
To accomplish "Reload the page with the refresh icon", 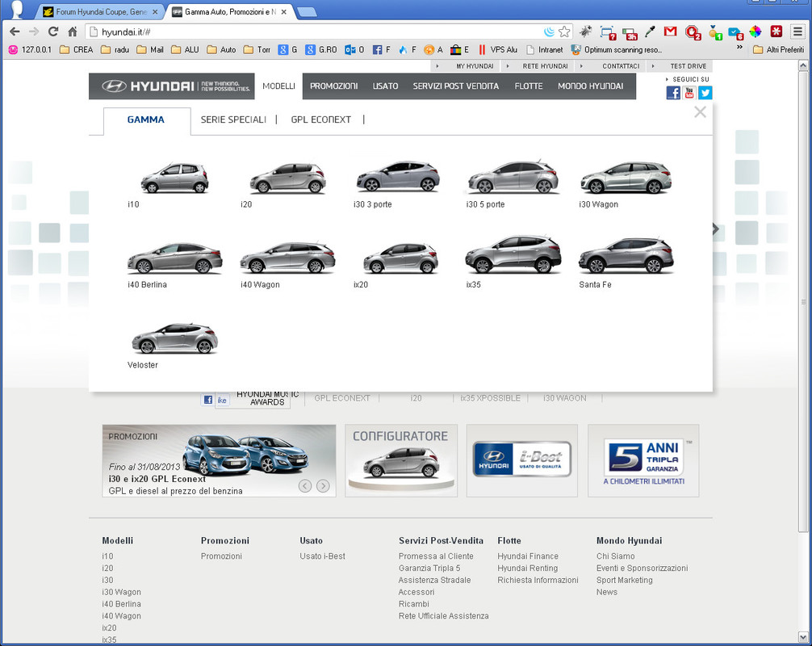I will pos(52,31).
